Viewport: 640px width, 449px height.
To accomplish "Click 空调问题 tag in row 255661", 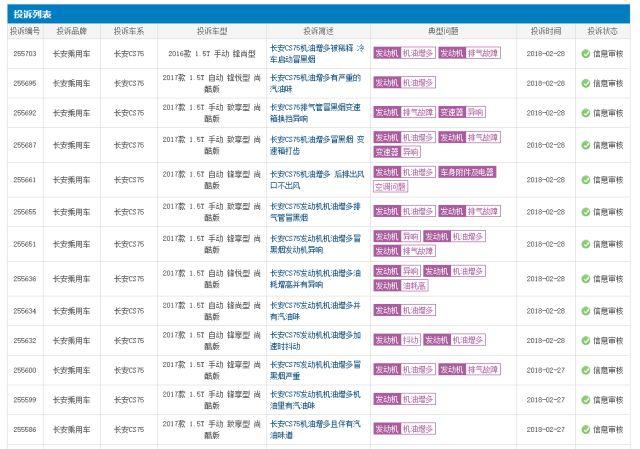I will coord(391,186).
